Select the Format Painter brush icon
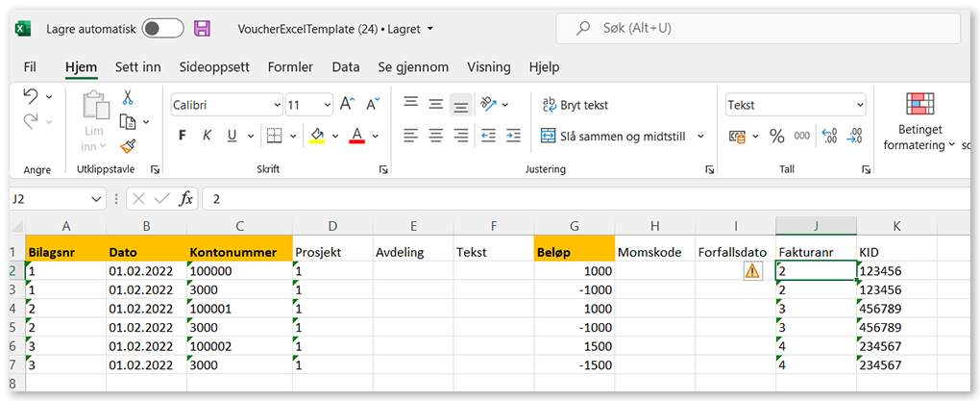 point(127,145)
